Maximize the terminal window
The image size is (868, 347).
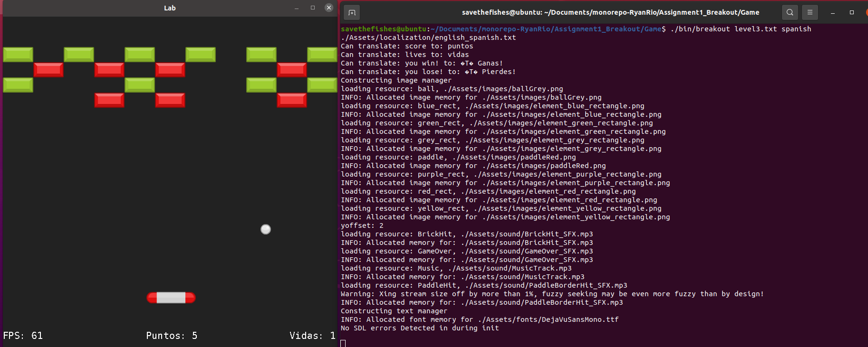point(852,12)
